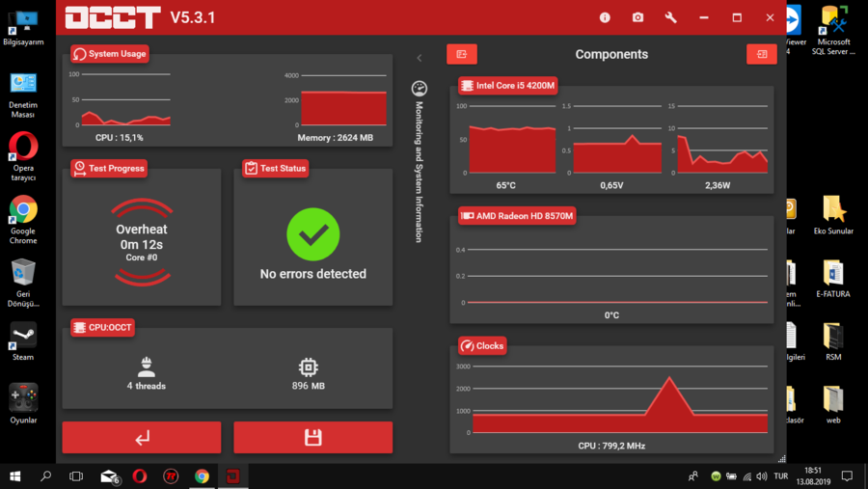Open taskbar search
Viewport: 868px width, 489px height.
[x=46, y=476]
